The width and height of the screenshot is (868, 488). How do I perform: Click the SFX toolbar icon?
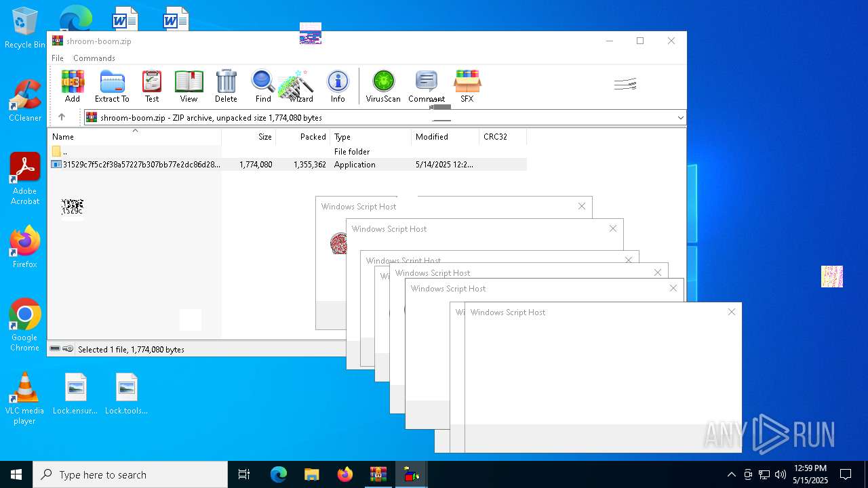coord(467,86)
